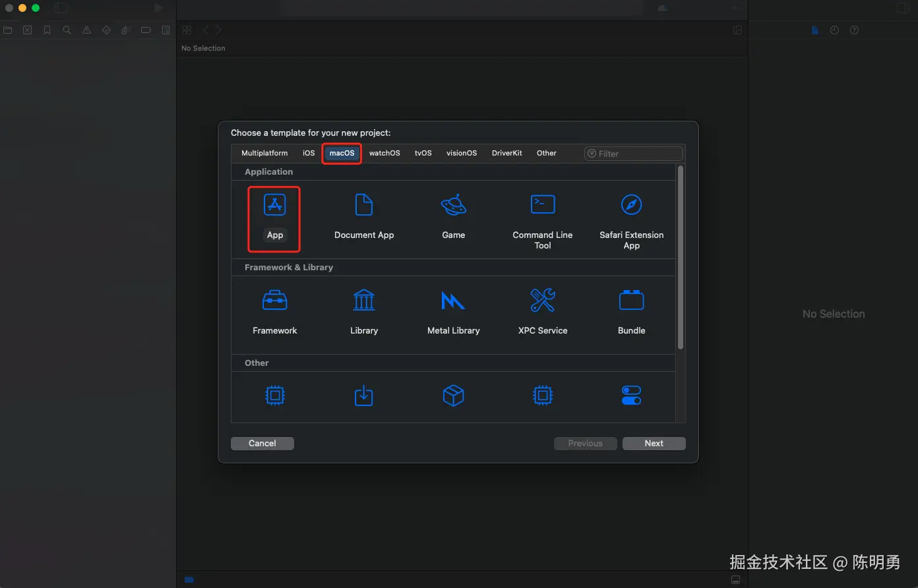Open the Library plus button in toolbar
This screenshot has height=588, width=918.
click(734, 8)
